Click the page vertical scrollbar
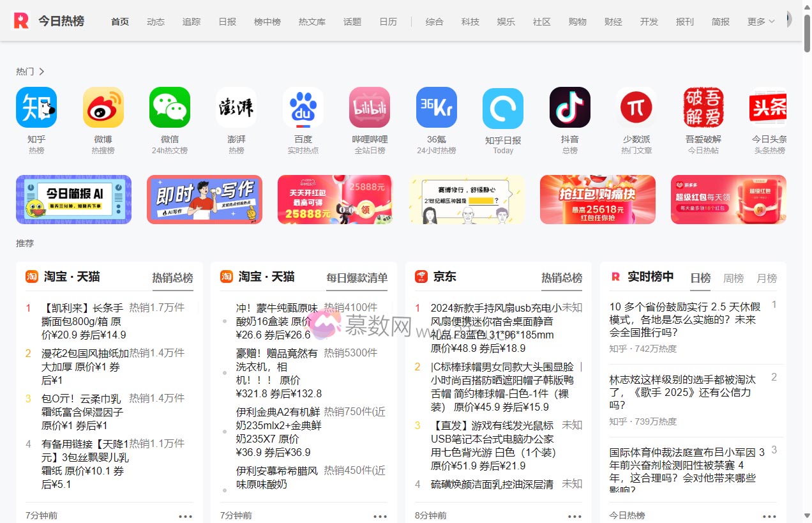Viewport: 812px width, 523px height. click(x=807, y=255)
